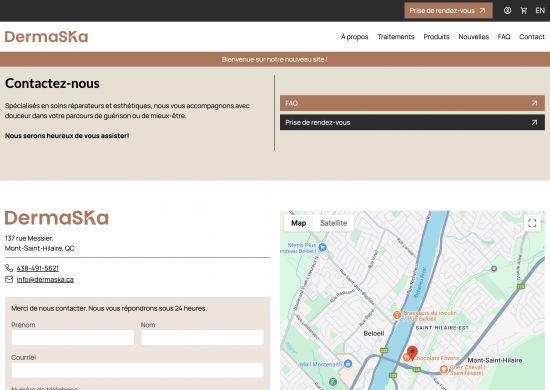The width and height of the screenshot is (550, 390).
Task: Click top Prise de rendez-vous button
Action: click(x=448, y=11)
